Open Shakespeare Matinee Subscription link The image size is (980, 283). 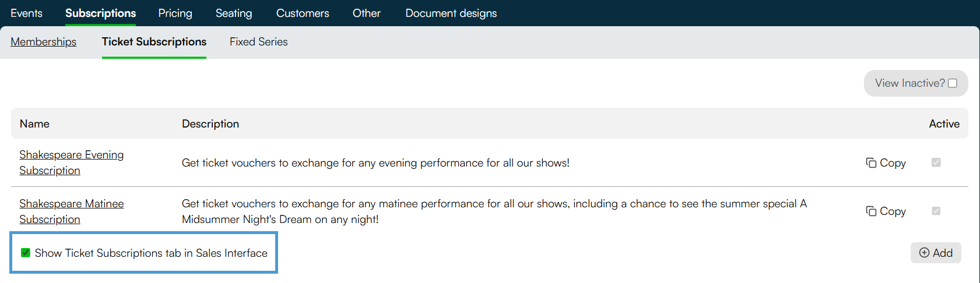coord(72,211)
